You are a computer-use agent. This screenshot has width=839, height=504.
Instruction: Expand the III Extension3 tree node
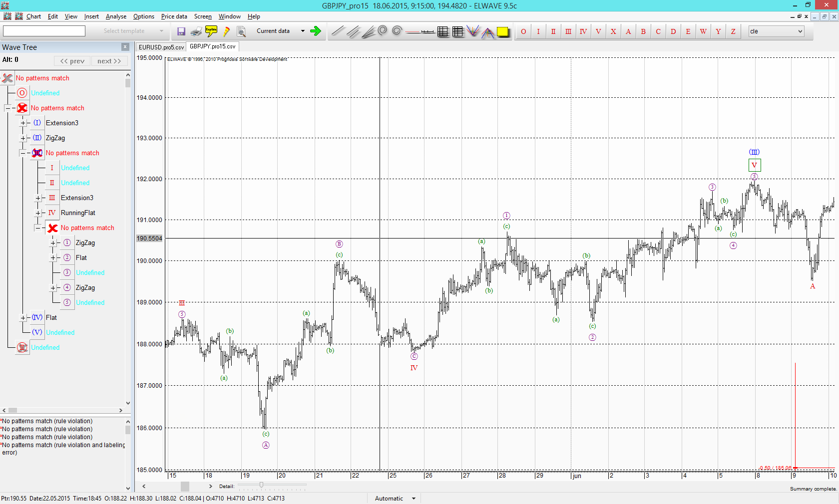click(x=37, y=198)
